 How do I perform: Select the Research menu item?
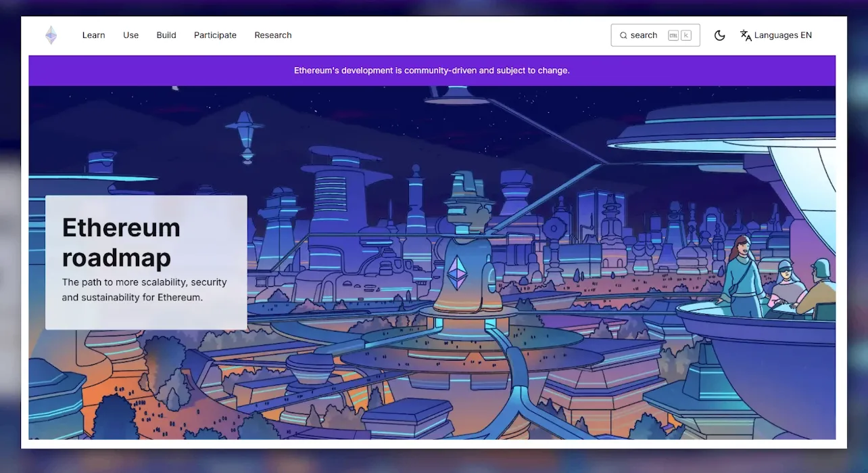[x=273, y=35]
